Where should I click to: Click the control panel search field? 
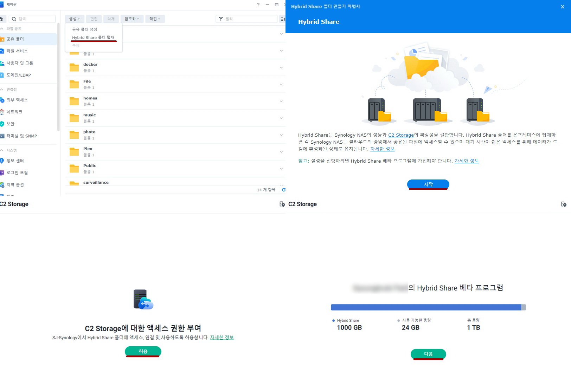click(32, 19)
